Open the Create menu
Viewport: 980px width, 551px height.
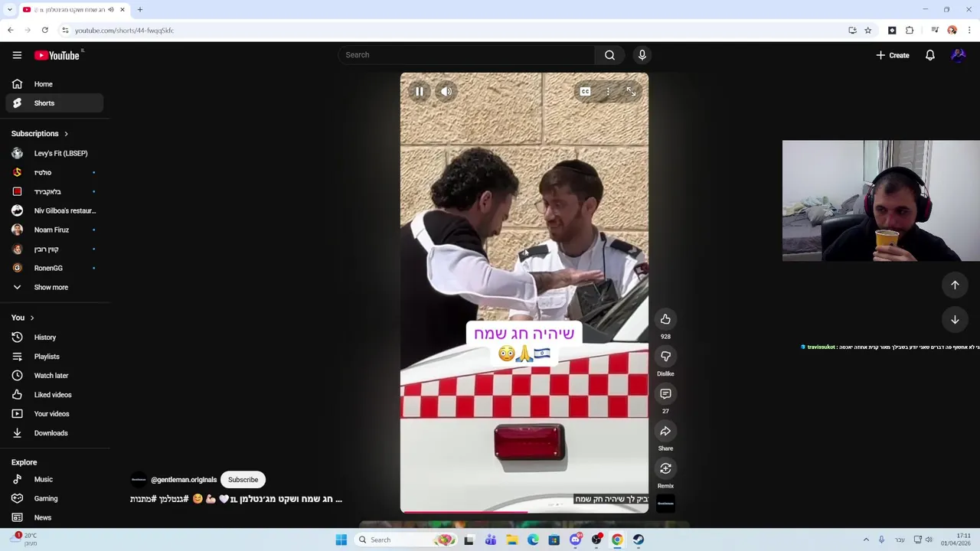893,55
